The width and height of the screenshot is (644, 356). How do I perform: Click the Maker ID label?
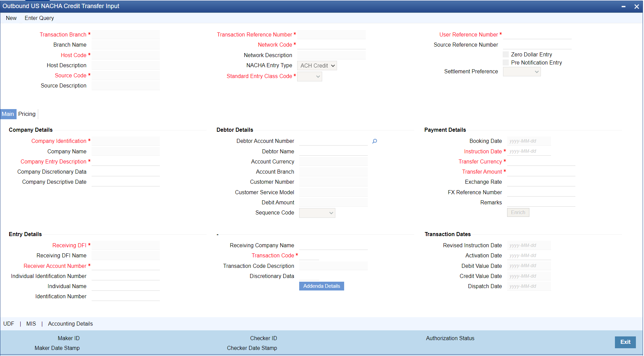(x=69, y=338)
